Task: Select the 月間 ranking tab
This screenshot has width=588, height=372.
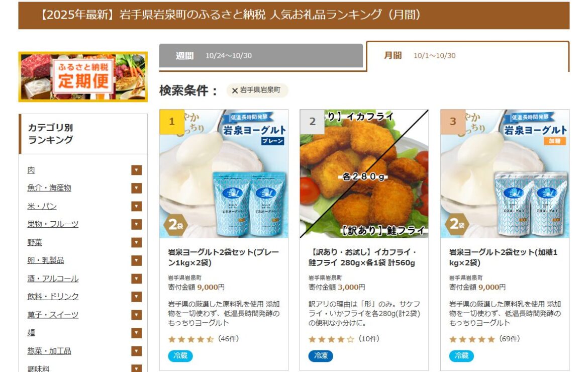Action: (x=467, y=56)
